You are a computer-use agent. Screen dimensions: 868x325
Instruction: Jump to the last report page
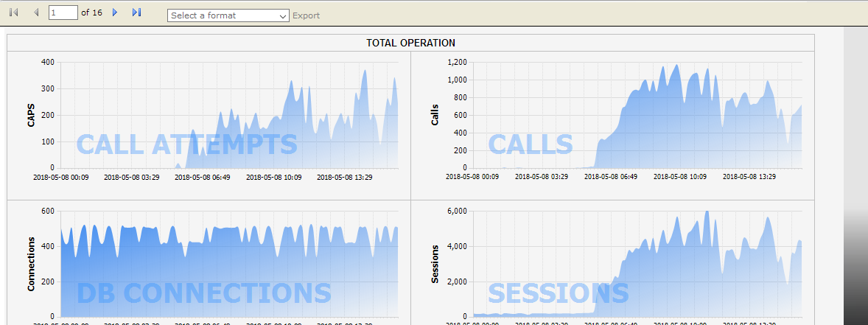click(x=136, y=13)
